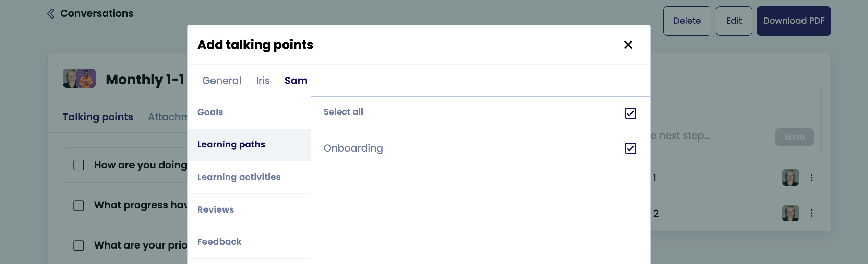The height and width of the screenshot is (264, 868).
Task: Open the Feedback category
Action: point(219,242)
